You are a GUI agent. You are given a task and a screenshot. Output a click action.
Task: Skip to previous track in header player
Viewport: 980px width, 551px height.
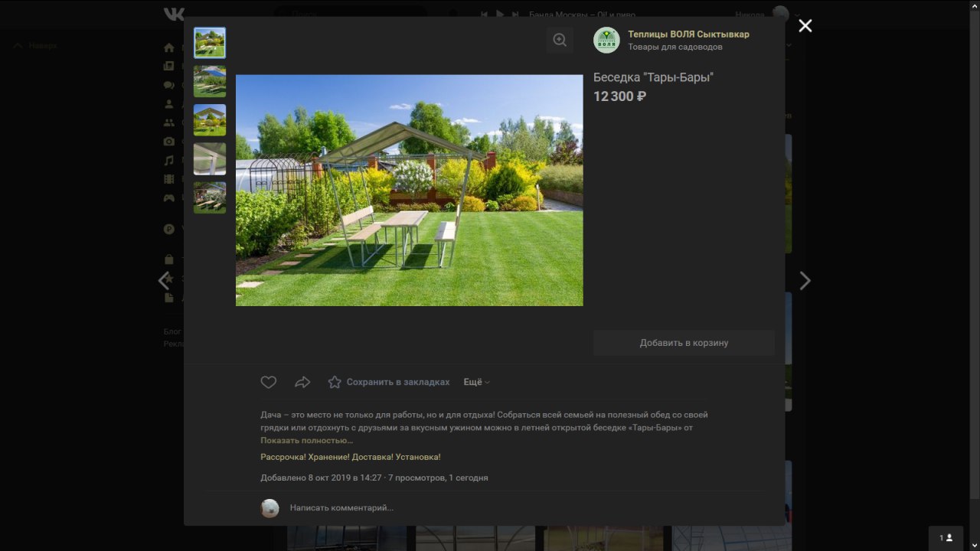point(484,15)
